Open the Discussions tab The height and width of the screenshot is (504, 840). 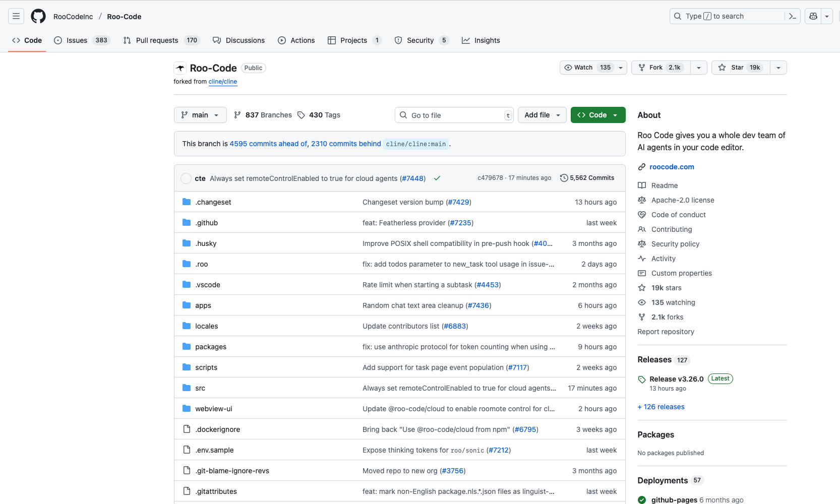(238, 40)
